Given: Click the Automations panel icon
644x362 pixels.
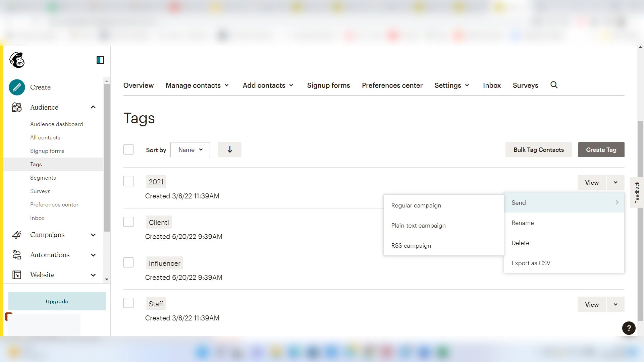Looking at the screenshot, I should coord(17,255).
